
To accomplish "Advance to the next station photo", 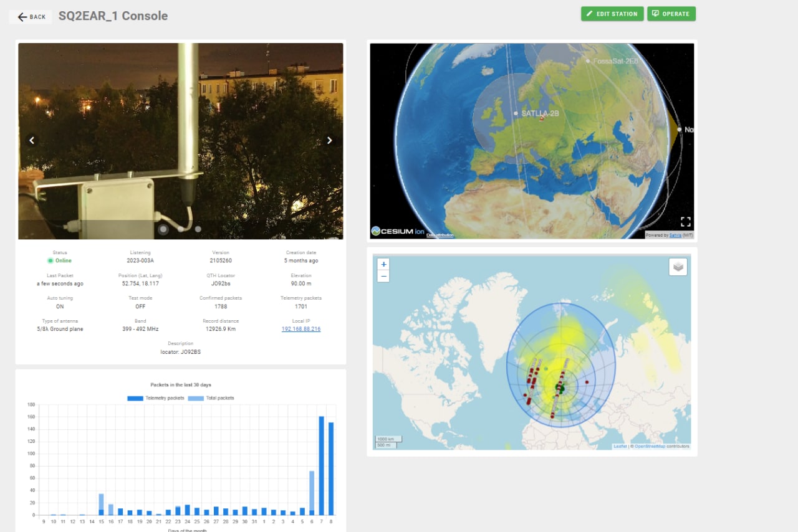I will [330, 140].
